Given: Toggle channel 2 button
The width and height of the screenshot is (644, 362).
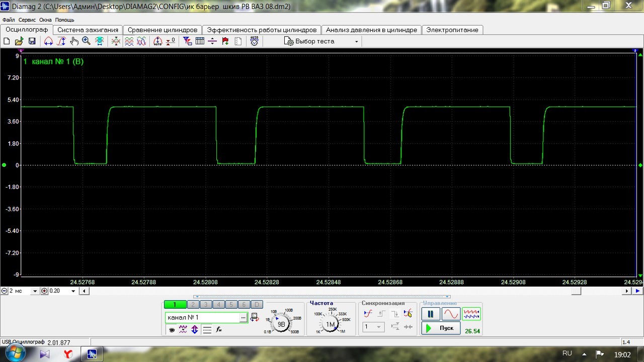Looking at the screenshot, I should click(x=193, y=304).
